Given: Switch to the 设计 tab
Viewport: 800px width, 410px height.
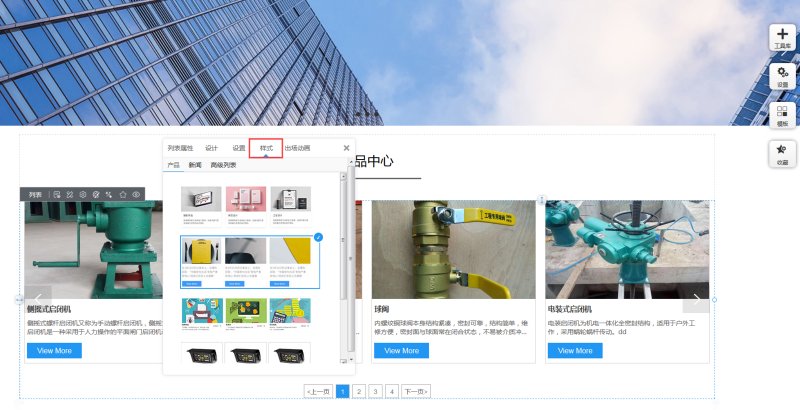Looking at the screenshot, I should coord(211,148).
